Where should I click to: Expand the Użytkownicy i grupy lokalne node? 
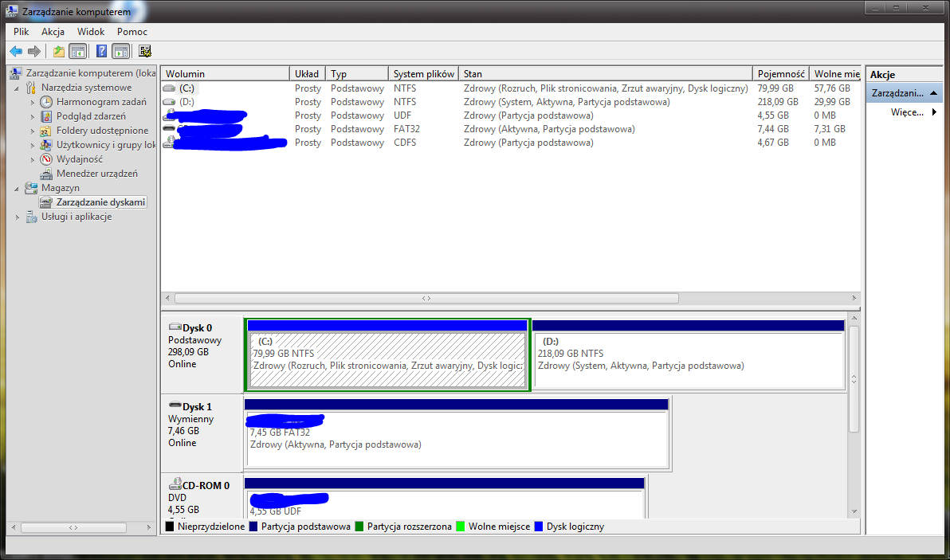(x=33, y=145)
